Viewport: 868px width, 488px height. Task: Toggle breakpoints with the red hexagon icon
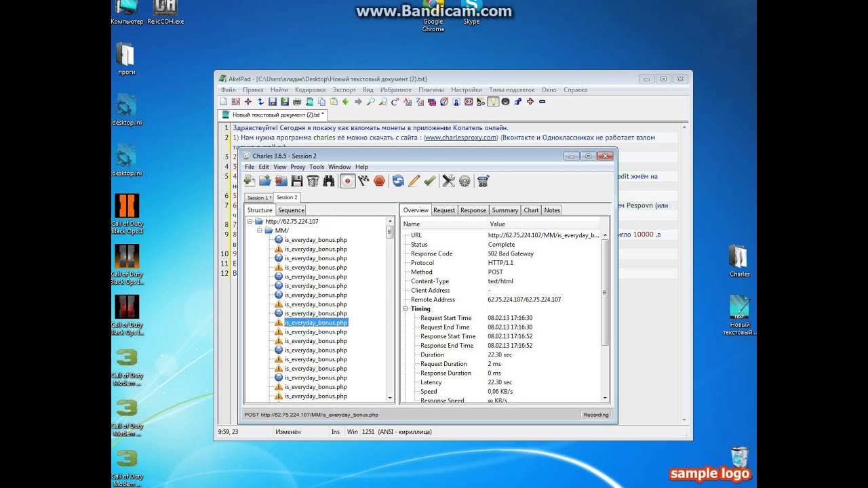(x=380, y=181)
